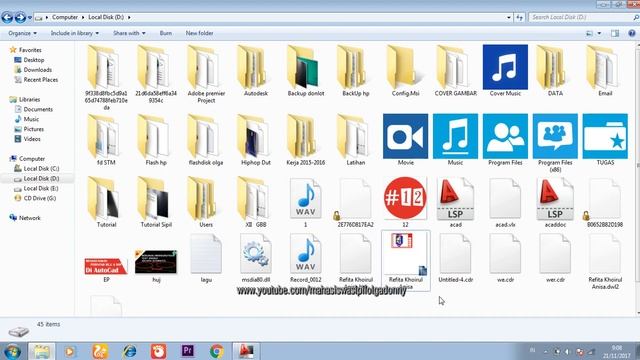Click the Burn toolbar button
640x360 pixels.
click(x=166, y=33)
